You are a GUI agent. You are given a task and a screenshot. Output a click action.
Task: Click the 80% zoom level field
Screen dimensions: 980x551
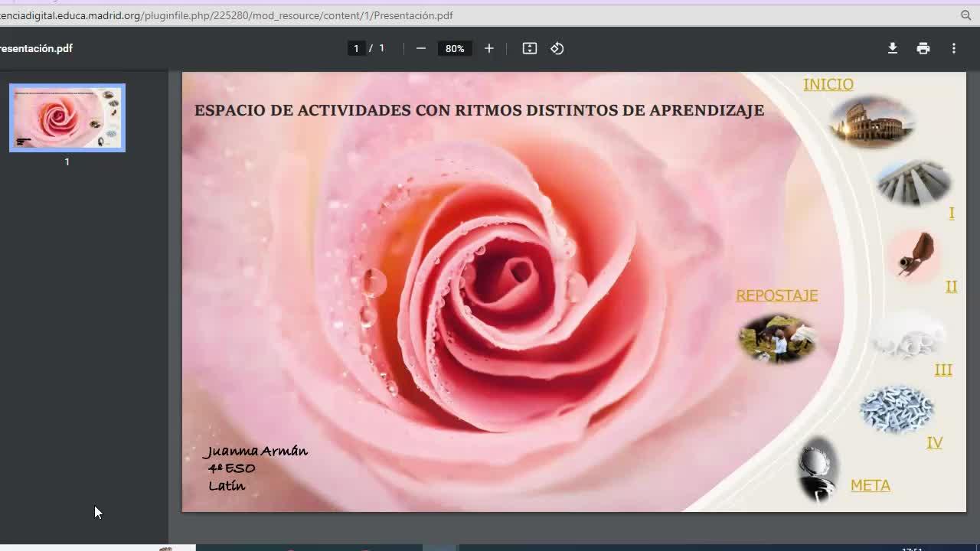pyautogui.click(x=455, y=48)
